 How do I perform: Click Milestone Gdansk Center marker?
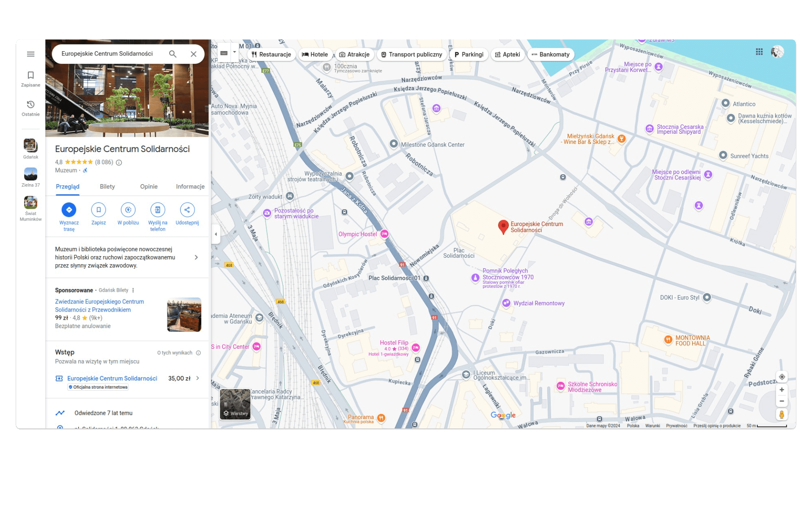coord(394,144)
